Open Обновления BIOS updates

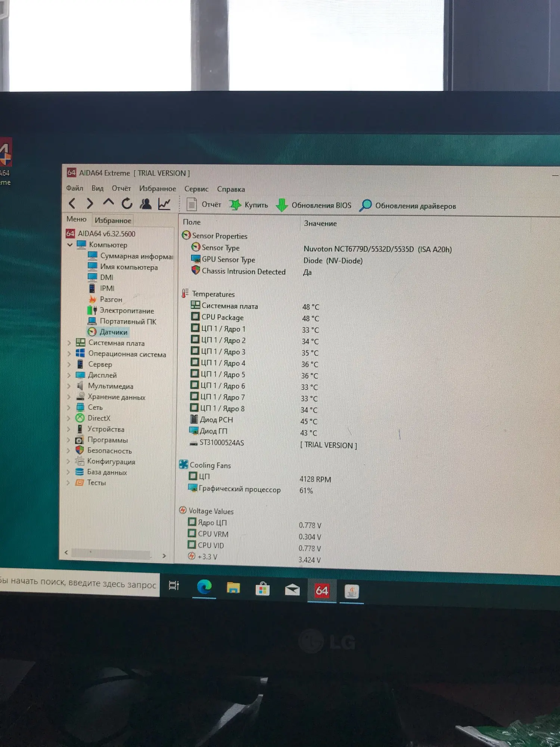314,205
